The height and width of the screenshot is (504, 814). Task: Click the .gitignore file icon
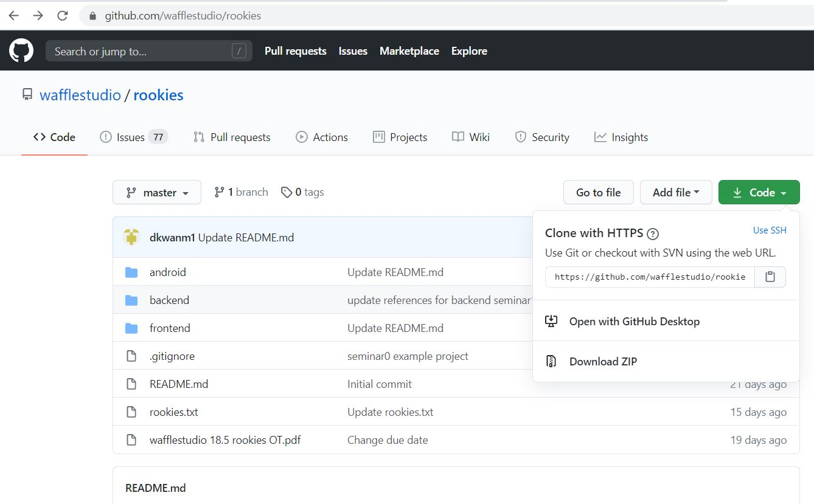pyautogui.click(x=131, y=356)
